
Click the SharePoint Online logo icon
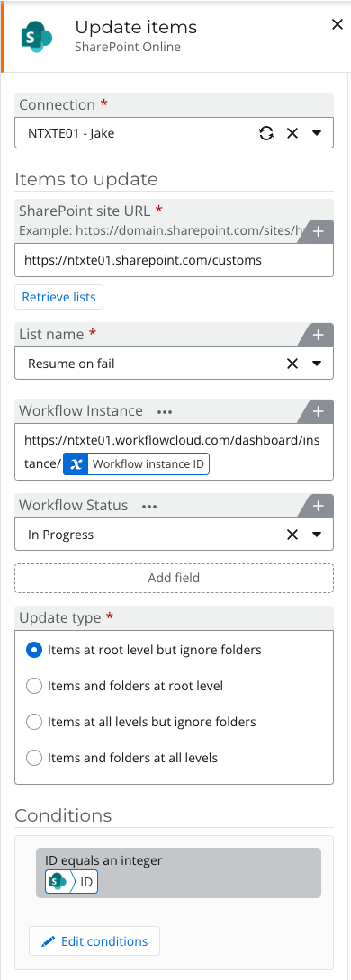(x=36, y=37)
